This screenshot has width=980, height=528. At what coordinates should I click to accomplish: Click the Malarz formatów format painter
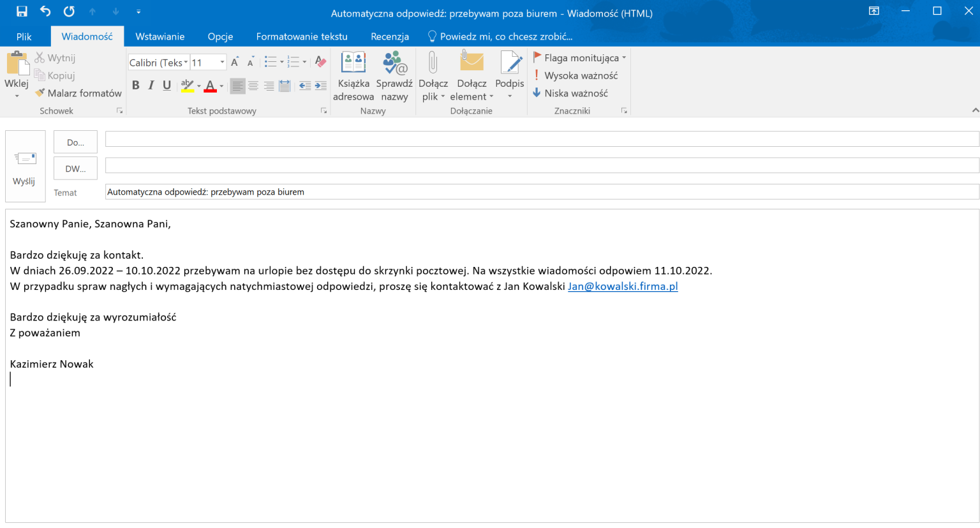78,93
